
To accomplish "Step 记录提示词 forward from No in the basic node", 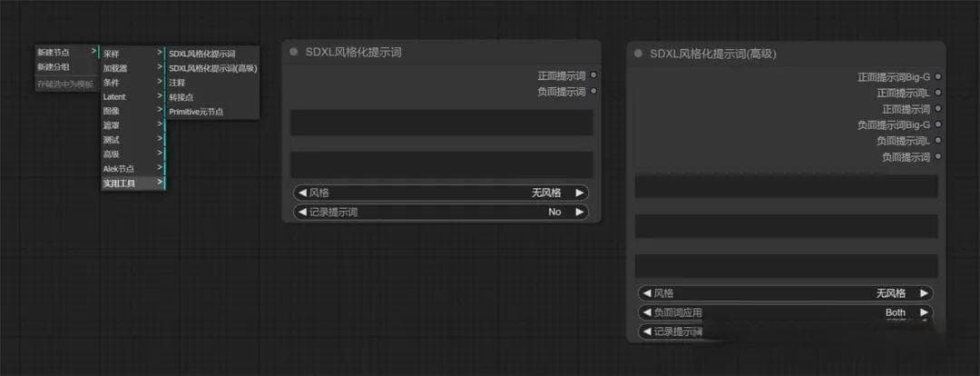I will tap(579, 213).
